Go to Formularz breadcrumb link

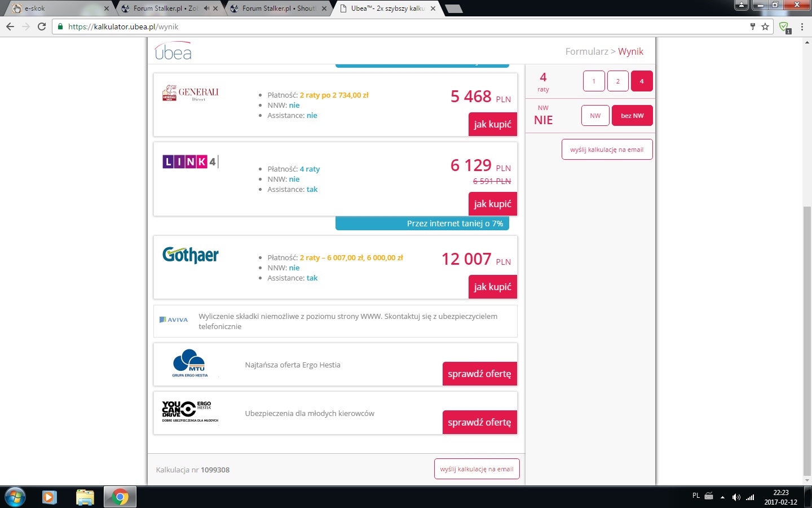586,51
